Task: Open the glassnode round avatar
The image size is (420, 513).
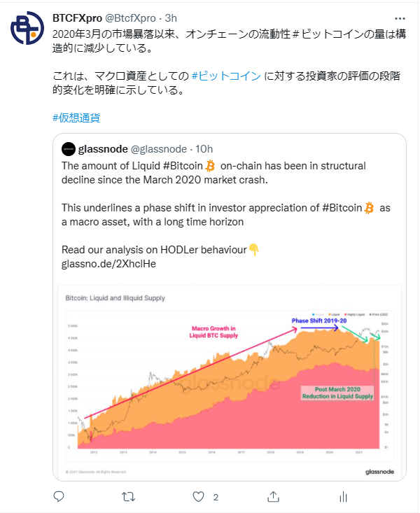Action: point(69,149)
